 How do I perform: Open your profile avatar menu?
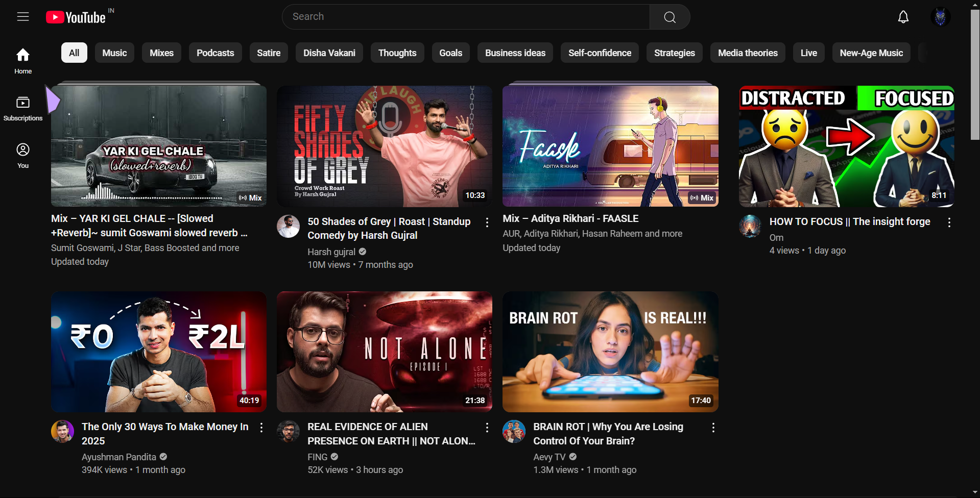pyautogui.click(x=941, y=16)
